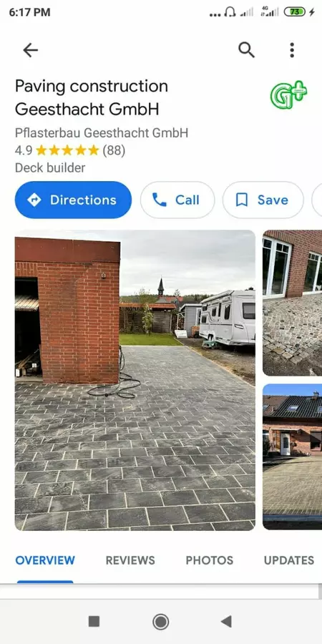Open the house with dark roof photo
The height and width of the screenshot is (644, 322).
[293, 457]
